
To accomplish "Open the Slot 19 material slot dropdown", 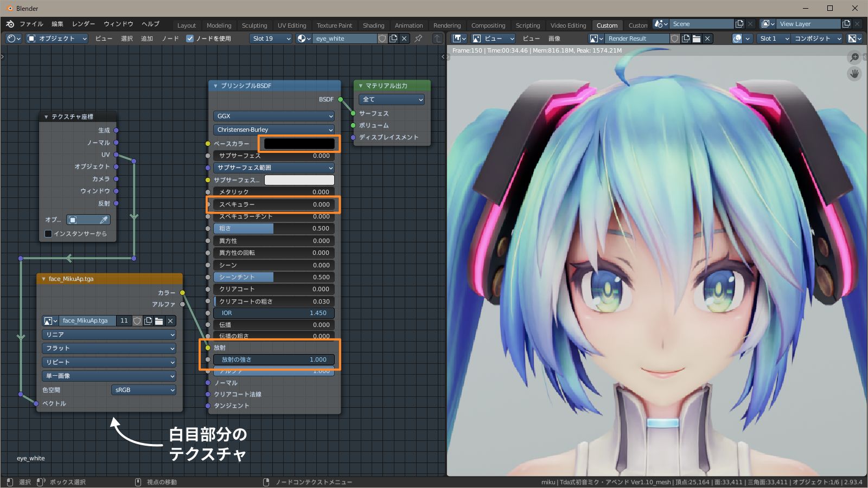I will [271, 38].
